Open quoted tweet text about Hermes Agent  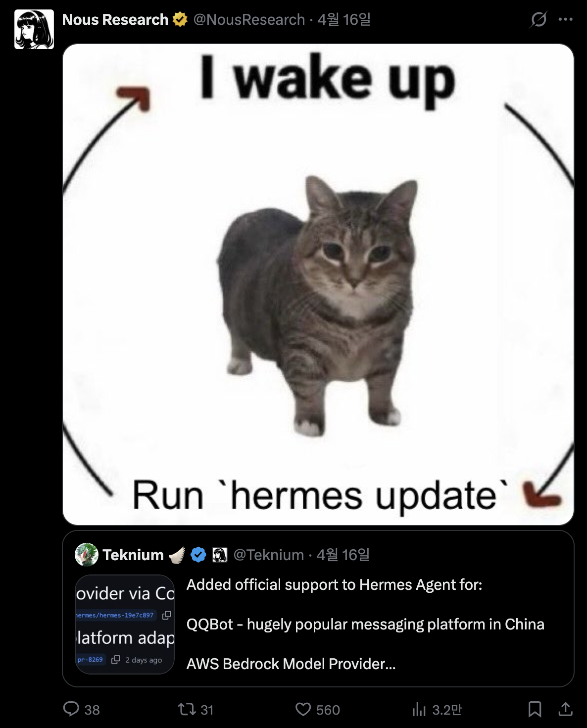coord(365,624)
